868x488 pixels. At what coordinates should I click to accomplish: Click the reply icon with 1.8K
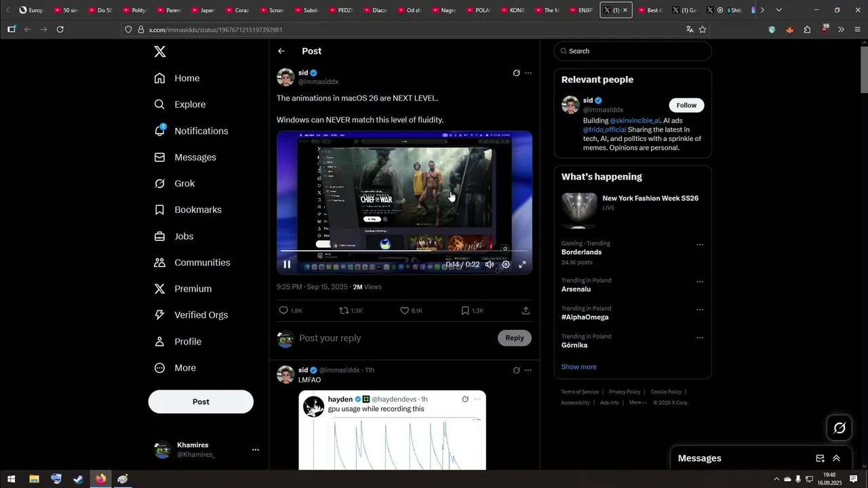[290, 310]
